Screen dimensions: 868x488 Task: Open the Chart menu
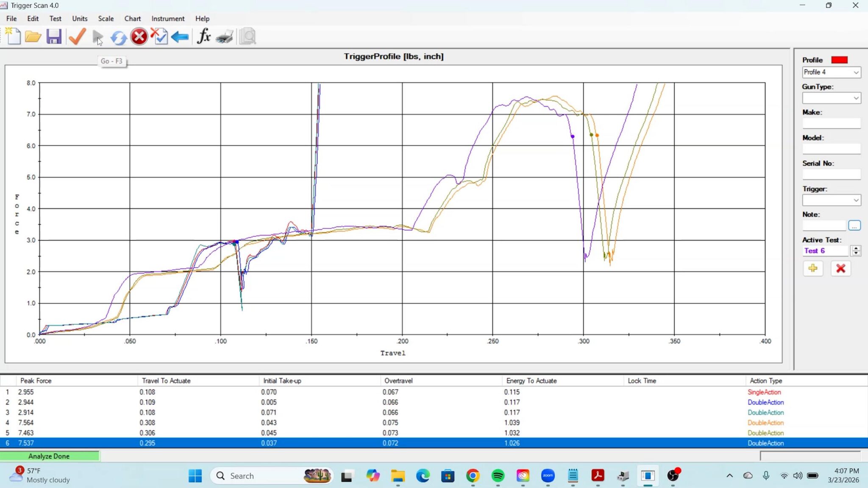(x=133, y=19)
